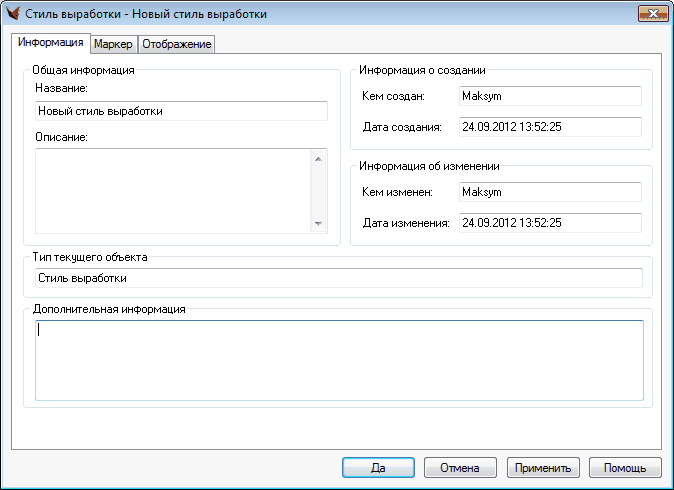The height and width of the screenshot is (490, 674).
Task: Click the Кем создан field
Action: [x=549, y=96]
